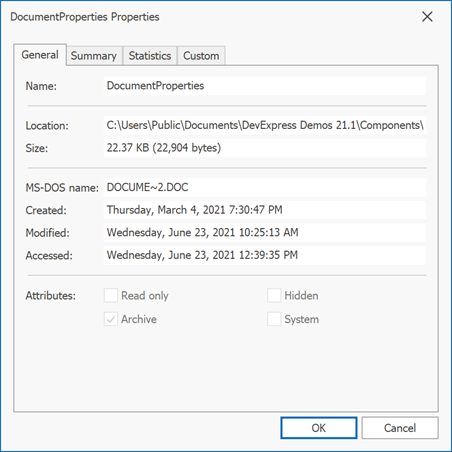
Task: Click the OK button
Action: (x=319, y=428)
